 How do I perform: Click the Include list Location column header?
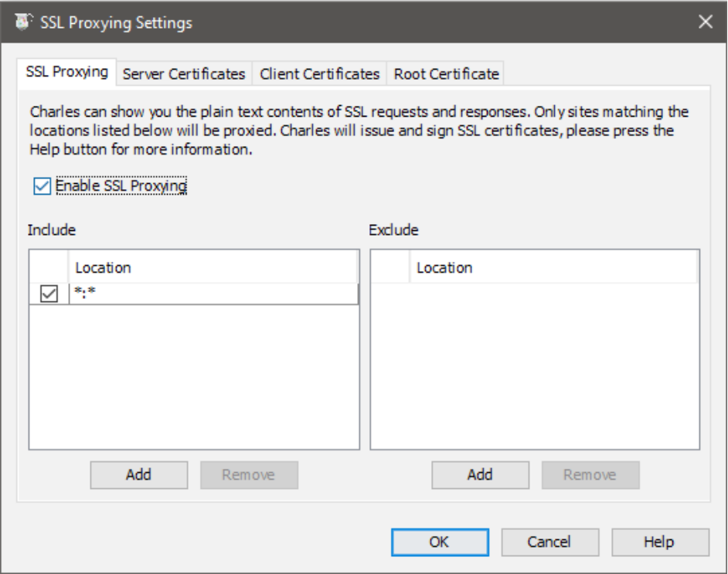(213, 268)
